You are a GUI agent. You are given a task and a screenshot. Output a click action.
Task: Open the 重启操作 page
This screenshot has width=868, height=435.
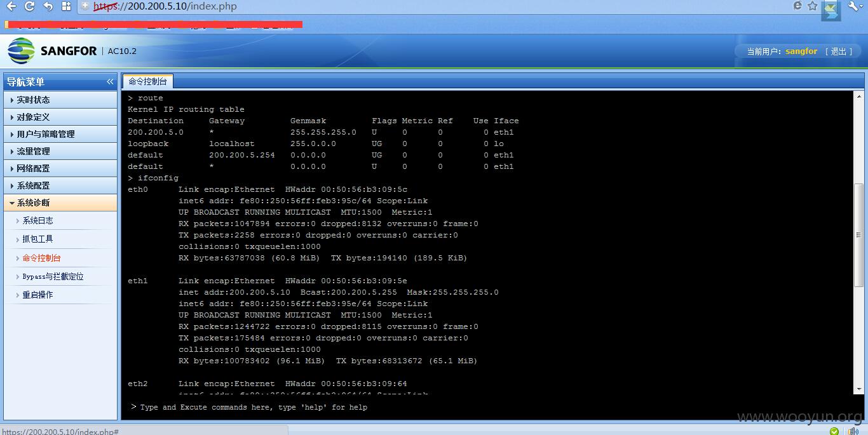tap(37, 295)
